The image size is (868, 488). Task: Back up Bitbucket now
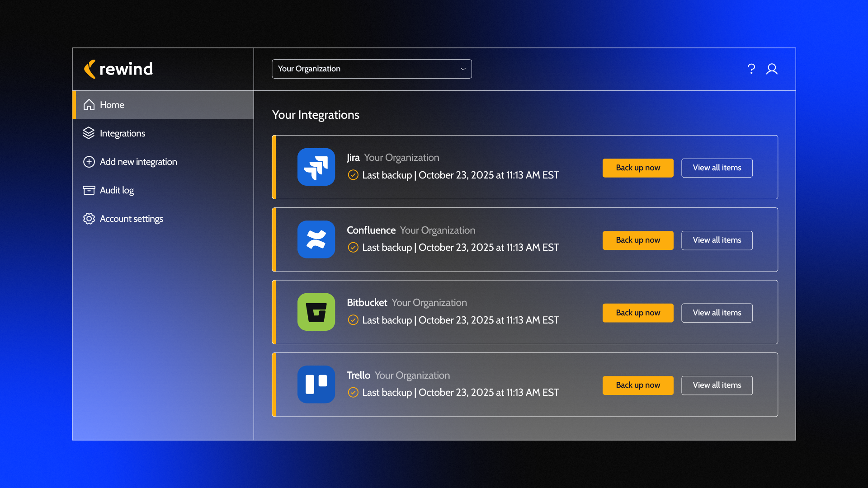[637, 313]
